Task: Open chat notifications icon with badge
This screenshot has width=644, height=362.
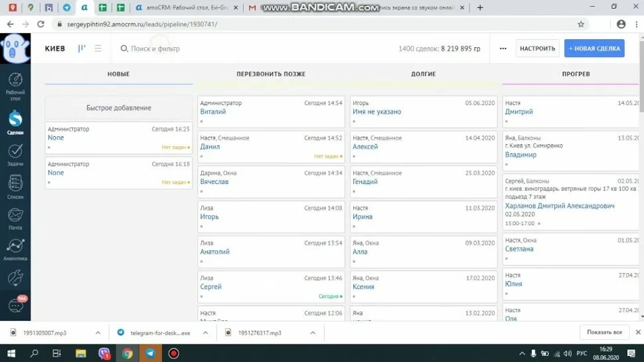Action: 17,304
